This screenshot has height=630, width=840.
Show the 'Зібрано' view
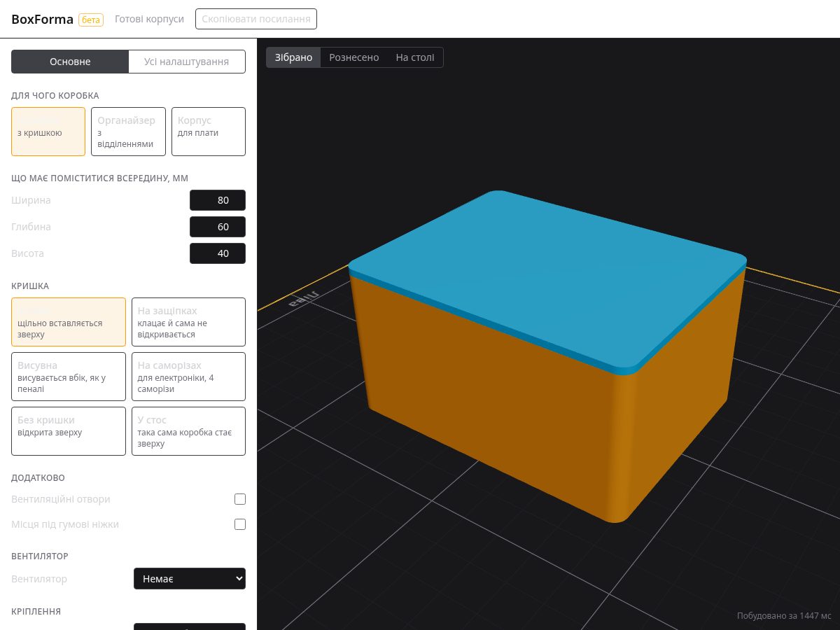tap(293, 57)
